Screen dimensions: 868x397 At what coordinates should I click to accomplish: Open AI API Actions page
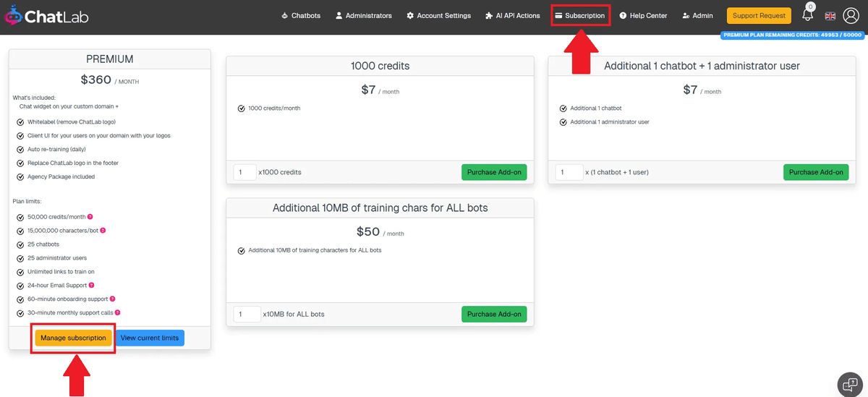[512, 16]
